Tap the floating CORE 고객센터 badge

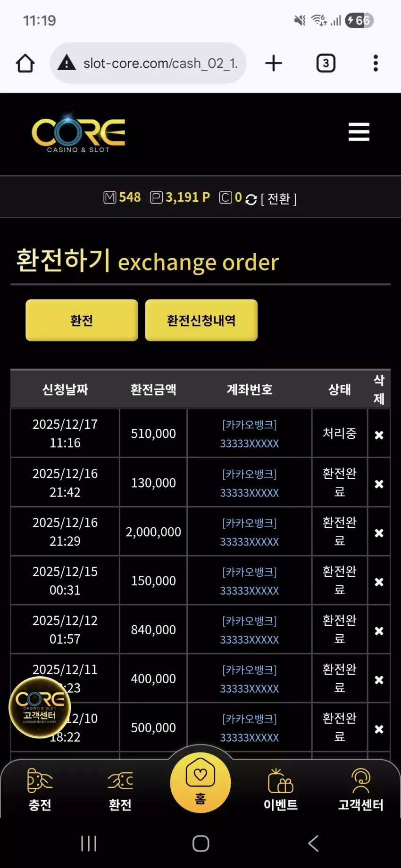[x=40, y=707]
